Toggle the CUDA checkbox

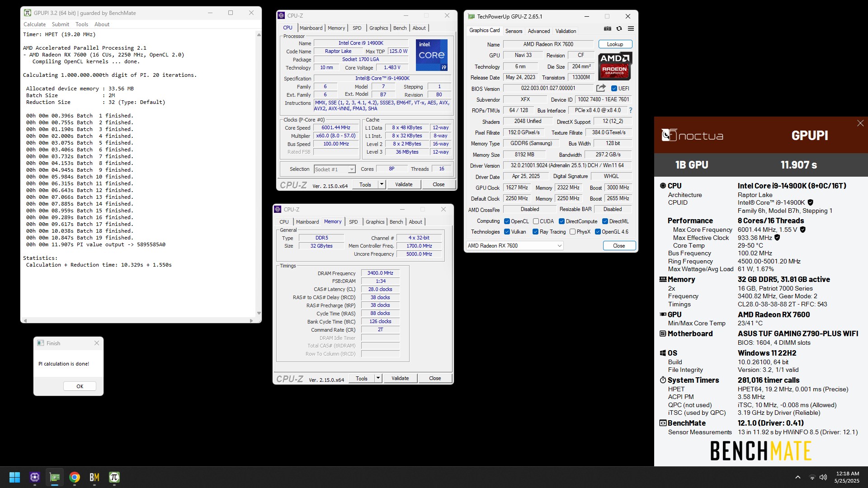point(536,221)
